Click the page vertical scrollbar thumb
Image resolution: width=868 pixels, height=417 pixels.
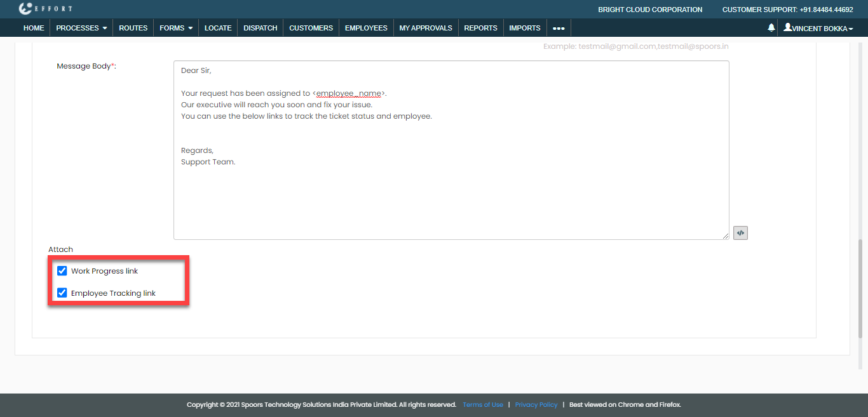coord(860,286)
